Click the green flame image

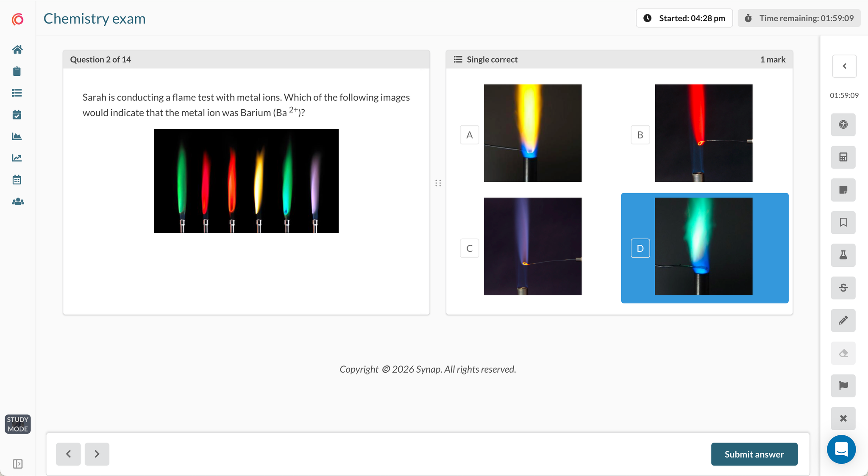tap(704, 246)
